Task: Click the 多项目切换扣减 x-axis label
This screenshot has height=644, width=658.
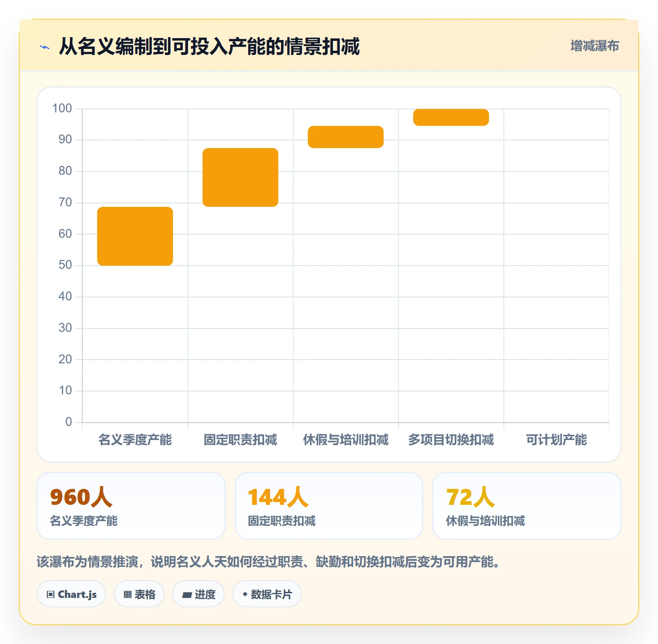Action: pyautogui.click(x=451, y=440)
